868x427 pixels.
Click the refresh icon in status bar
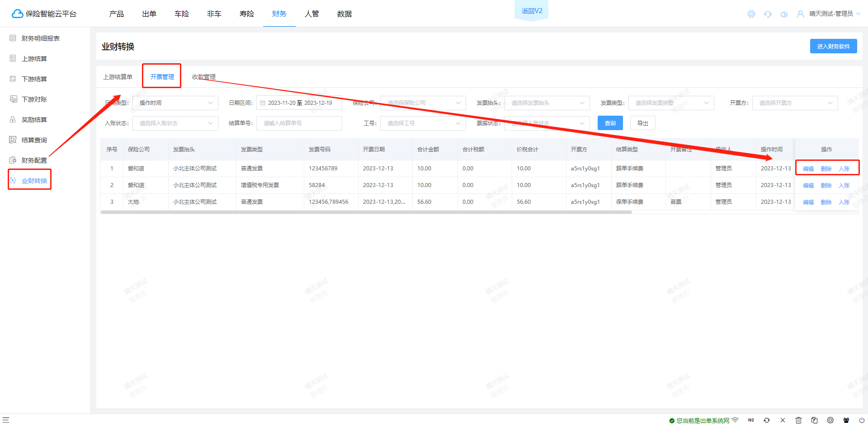pyautogui.click(x=767, y=420)
